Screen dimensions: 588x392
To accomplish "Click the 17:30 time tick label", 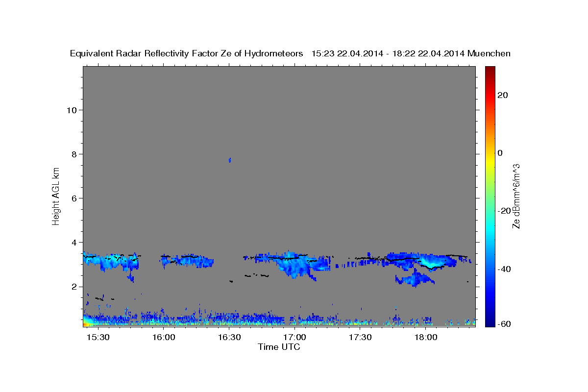I will coord(360,338).
